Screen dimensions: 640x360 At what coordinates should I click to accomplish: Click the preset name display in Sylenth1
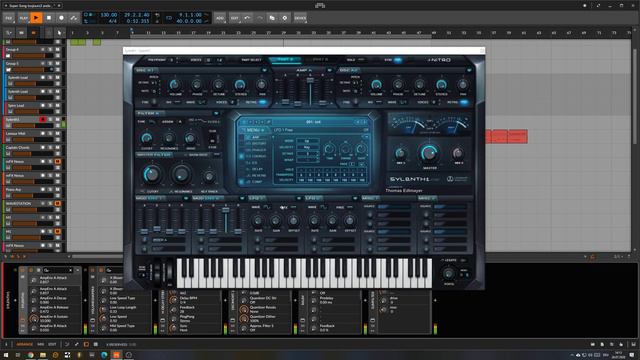[313, 122]
